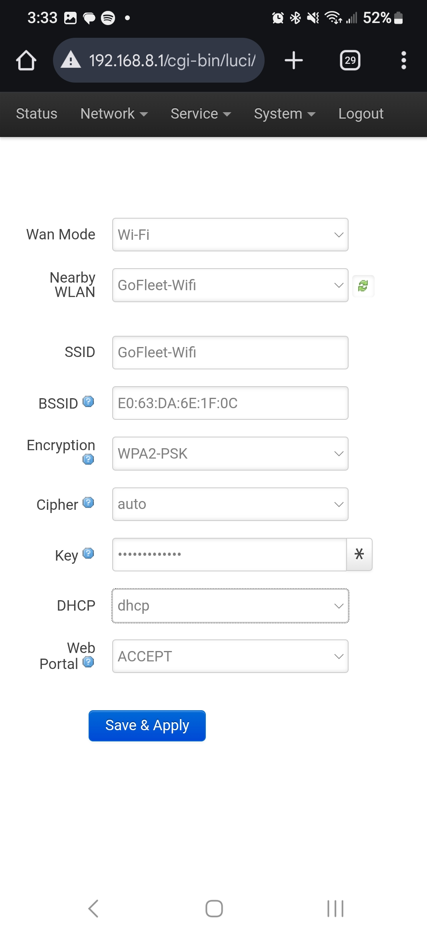This screenshot has height=929, width=427.
Task: Open the System menu
Action: pyautogui.click(x=285, y=114)
